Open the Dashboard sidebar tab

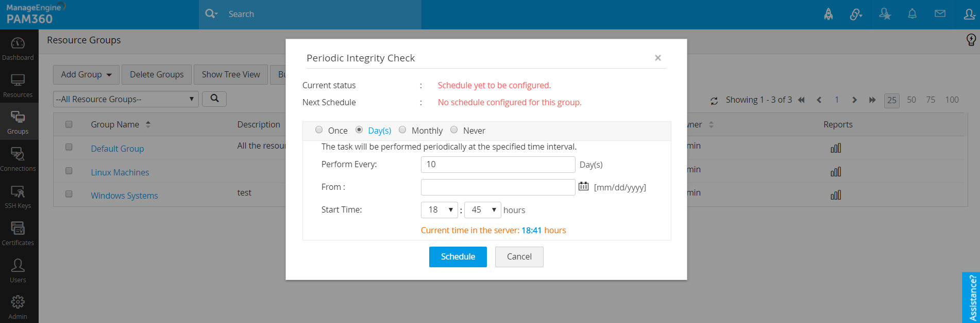pos(18,49)
